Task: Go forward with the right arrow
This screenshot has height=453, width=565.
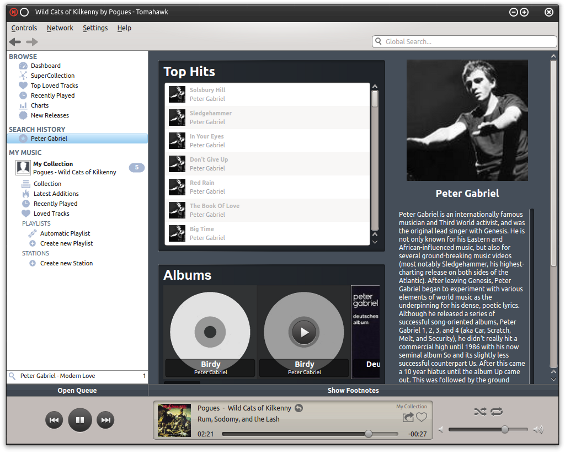Action: pos(32,42)
